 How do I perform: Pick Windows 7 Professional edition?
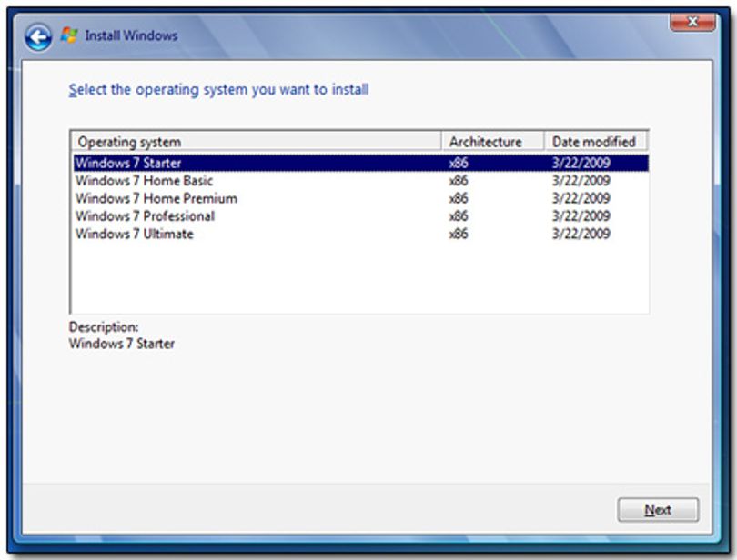click(361, 216)
